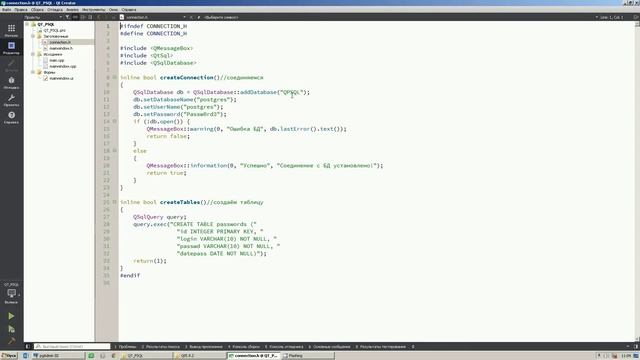Go forward in navigation history arrow
The width and height of the screenshot is (640, 360).
[106, 17]
